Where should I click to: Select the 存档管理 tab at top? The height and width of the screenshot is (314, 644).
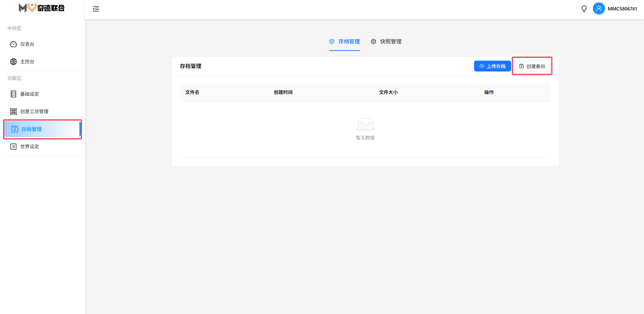345,41
